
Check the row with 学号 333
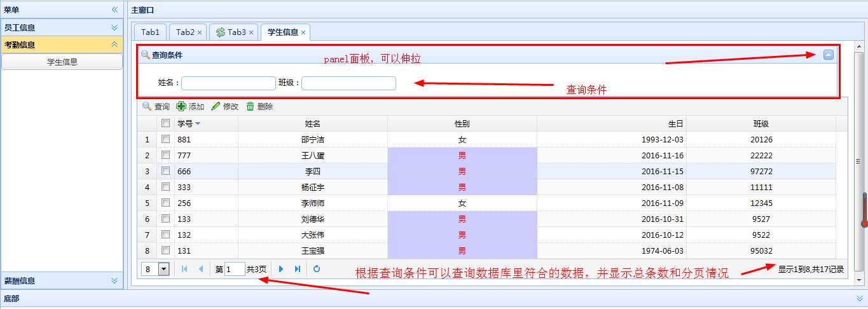165,187
